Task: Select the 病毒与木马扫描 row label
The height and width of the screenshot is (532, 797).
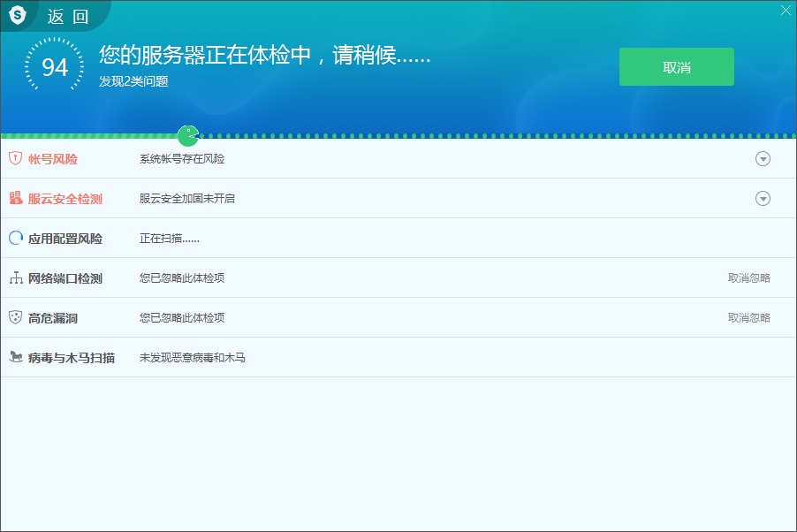Action: pyautogui.click(x=71, y=356)
